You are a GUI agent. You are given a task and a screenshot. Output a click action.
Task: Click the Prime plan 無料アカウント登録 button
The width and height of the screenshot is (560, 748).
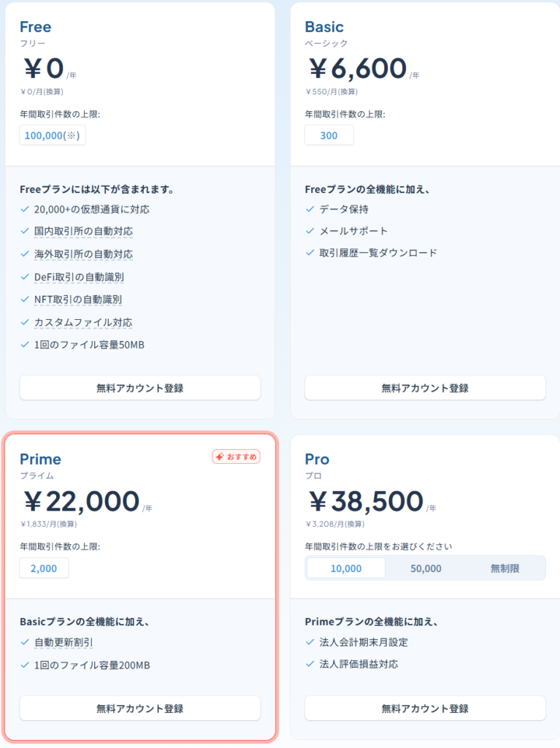point(139,709)
